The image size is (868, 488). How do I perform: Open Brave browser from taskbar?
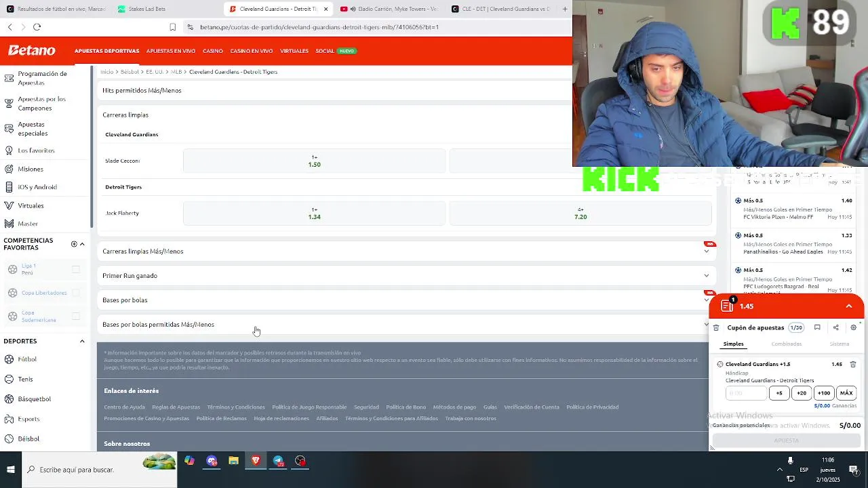(x=256, y=461)
